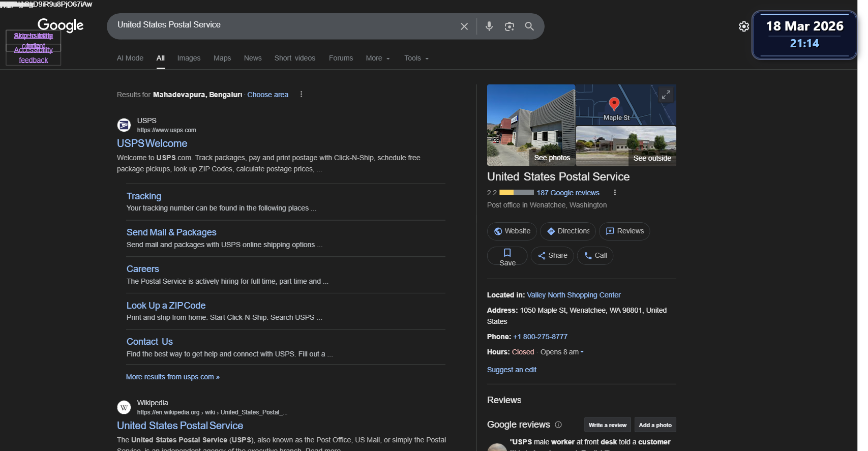The image size is (868, 451).
Task: Open the Tracking sitelink
Action: pyautogui.click(x=144, y=196)
